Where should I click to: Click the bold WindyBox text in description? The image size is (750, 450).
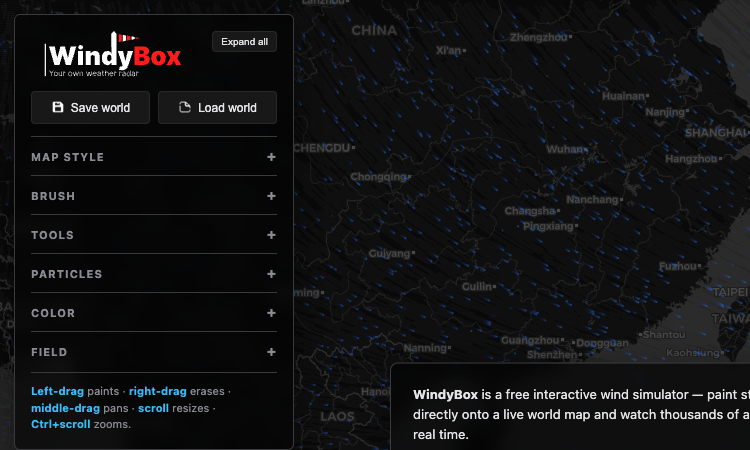pos(445,395)
